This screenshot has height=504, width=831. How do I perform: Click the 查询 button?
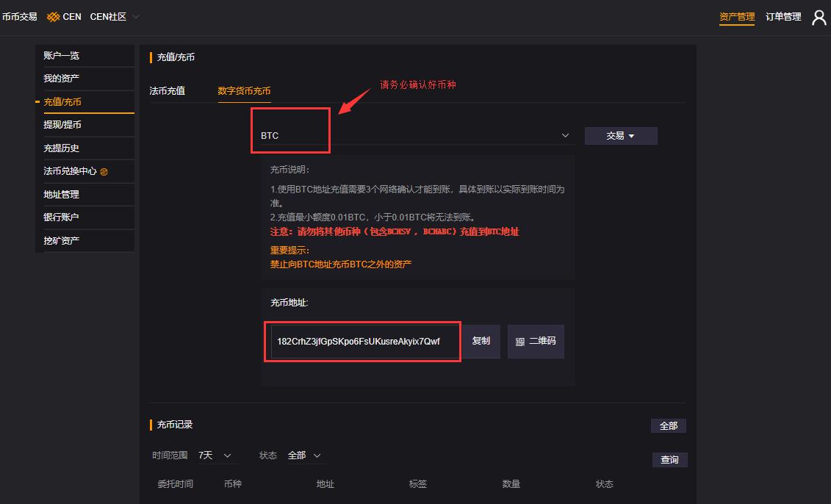(669, 459)
